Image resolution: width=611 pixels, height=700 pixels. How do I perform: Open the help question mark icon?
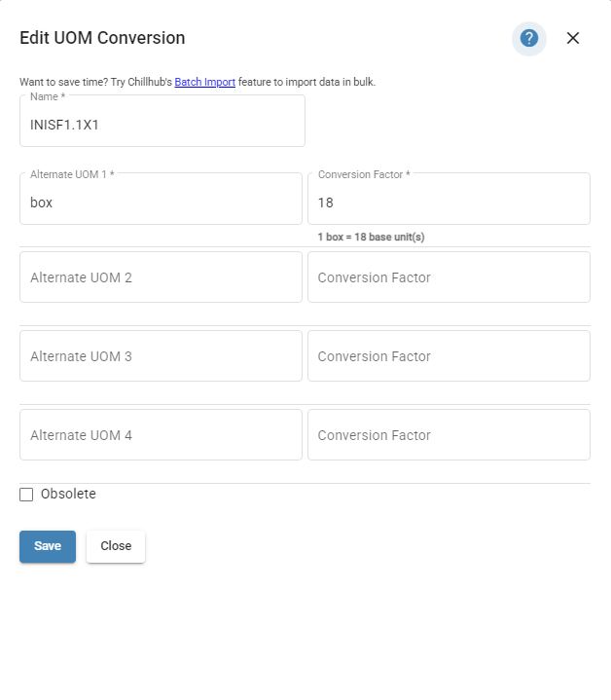click(x=529, y=38)
